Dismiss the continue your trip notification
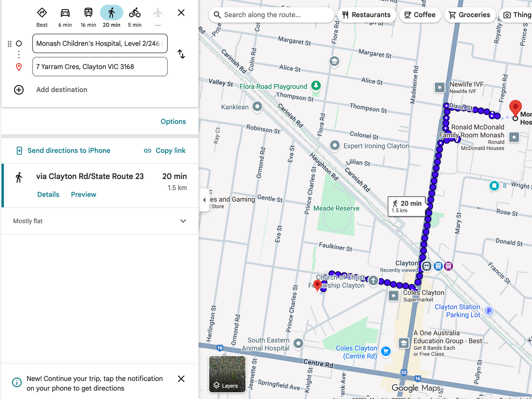Viewport: 532px width, 399px height. (181, 379)
